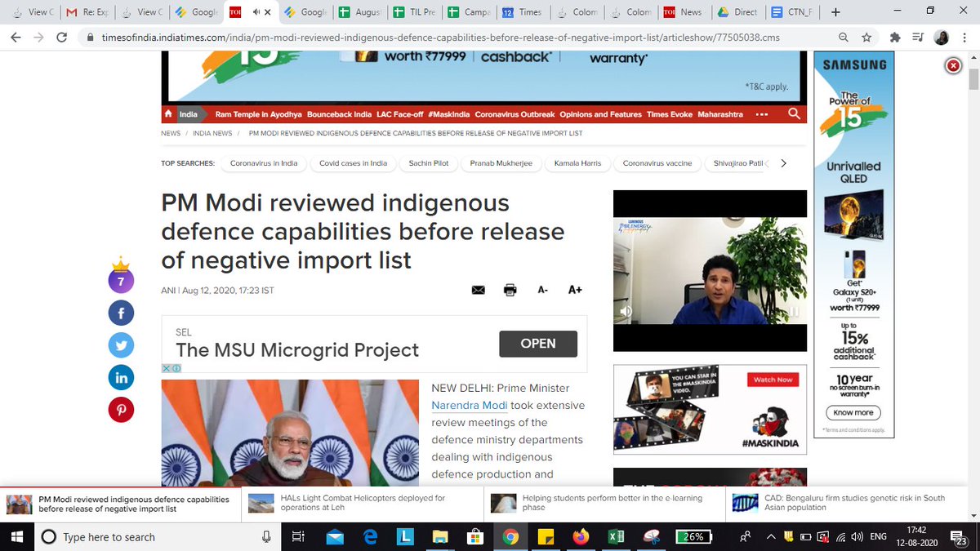Share article on Twitter

click(x=121, y=345)
